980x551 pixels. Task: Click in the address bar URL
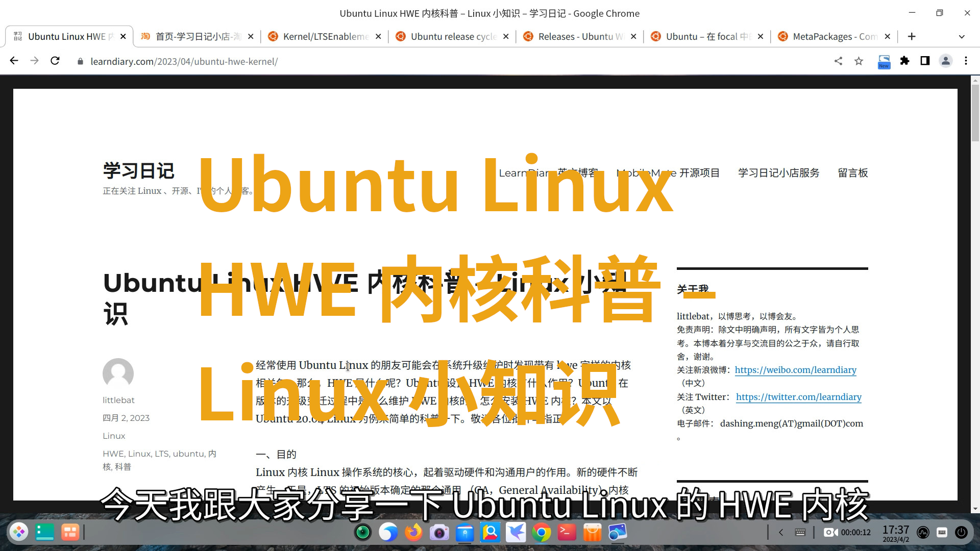tap(184, 61)
